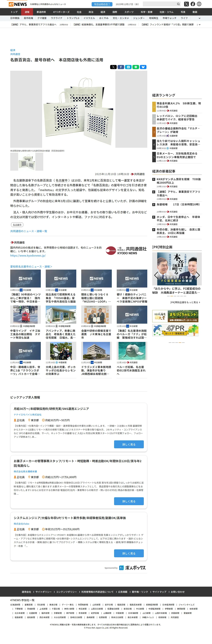
Task: Open the 求人ボックス sponsor logo
Action: click(x=132, y=568)
